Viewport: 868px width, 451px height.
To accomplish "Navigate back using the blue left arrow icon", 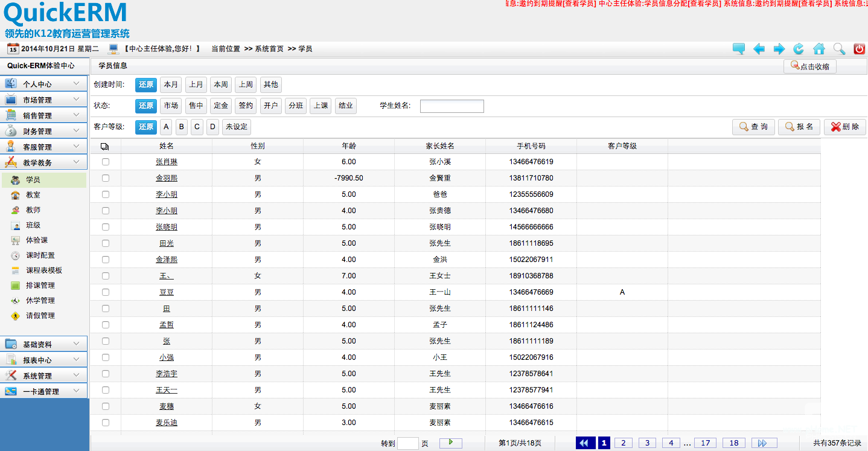I will (x=759, y=49).
